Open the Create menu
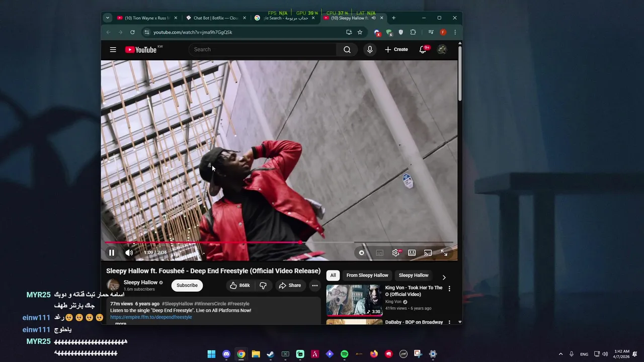 tap(396, 49)
